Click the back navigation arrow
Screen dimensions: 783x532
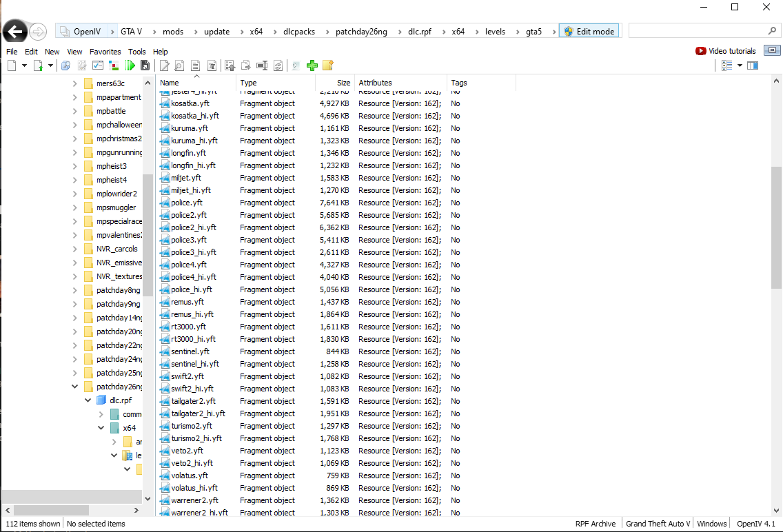coord(15,32)
